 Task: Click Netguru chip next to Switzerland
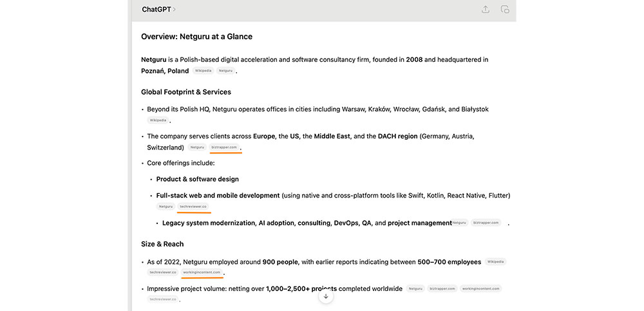(x=197, y=147)
